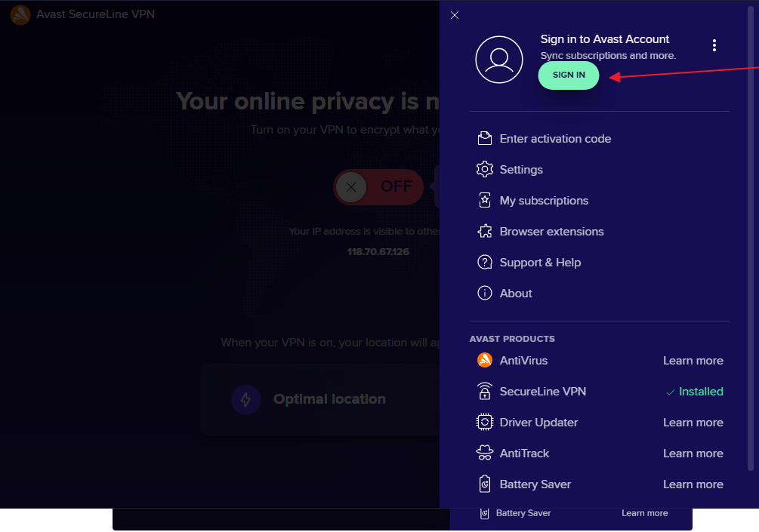Viewport: 759px width, 532px height.
Task: Click the About info icon
Action: click(x=485, y=294)
